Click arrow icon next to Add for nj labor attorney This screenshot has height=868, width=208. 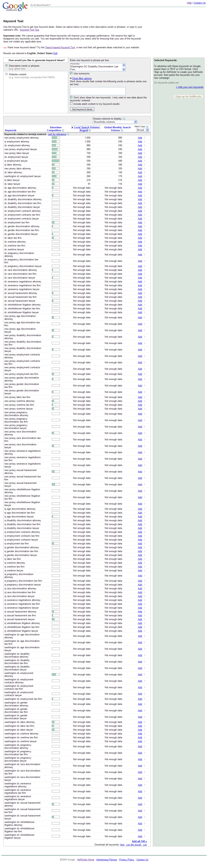coord(144,165)
